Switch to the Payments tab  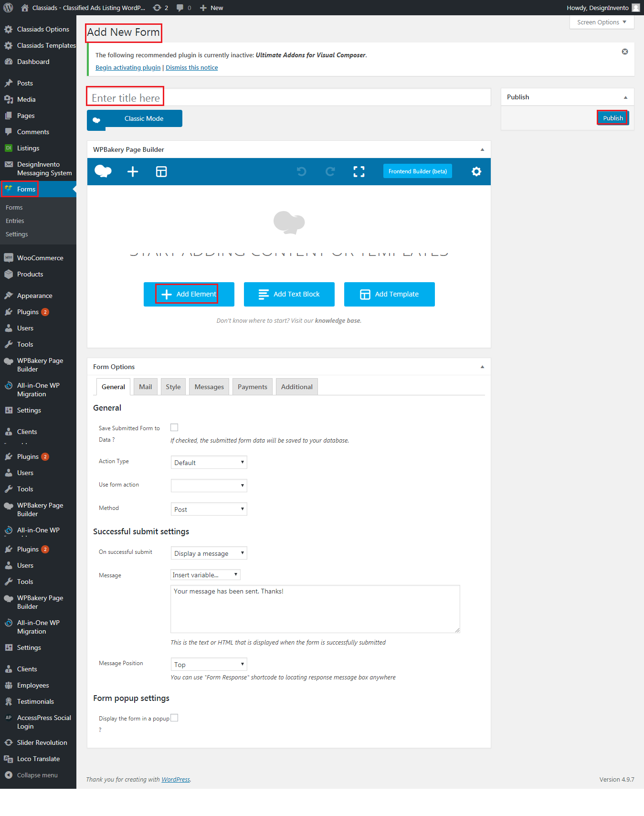pyautogui.click(x=253, y=387)
